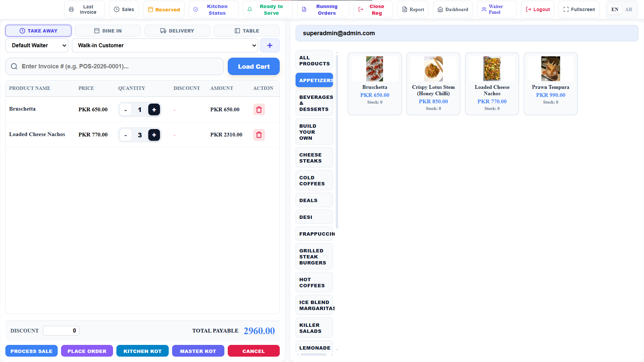Screen dimensions: 644x362
Task: Add new customer with plus button
Action: click(270, 45)
